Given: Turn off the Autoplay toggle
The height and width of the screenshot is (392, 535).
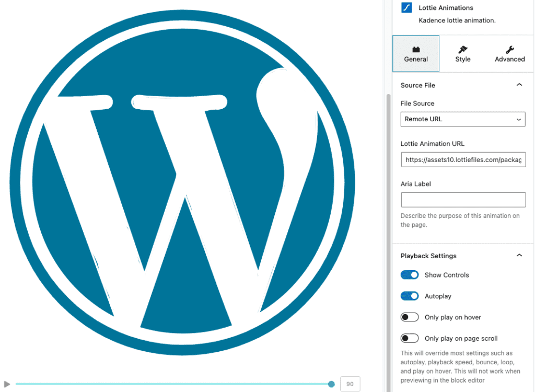Looking at the screenshot, I should tap(410, 296).
